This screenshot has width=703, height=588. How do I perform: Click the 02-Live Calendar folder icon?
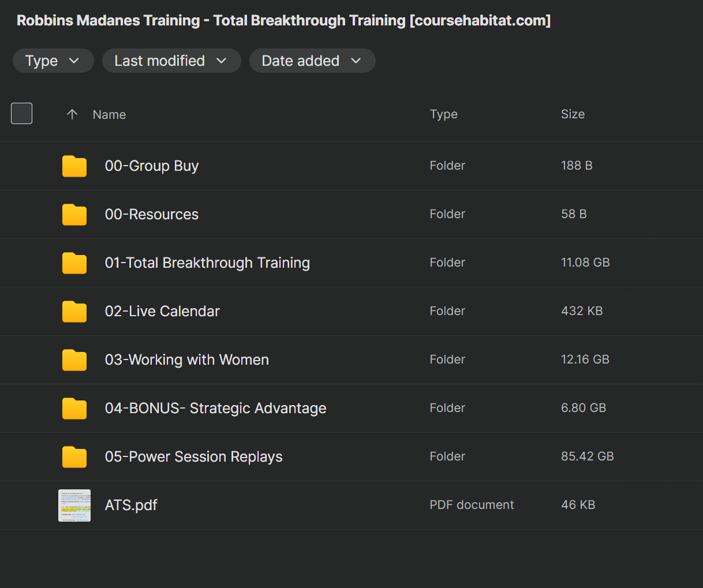pos(74,312)
